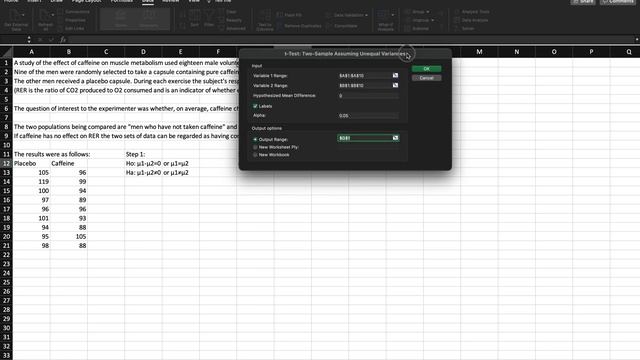Click the 'Step 1:' cell
640x360 pixels.
pos(143,154)
